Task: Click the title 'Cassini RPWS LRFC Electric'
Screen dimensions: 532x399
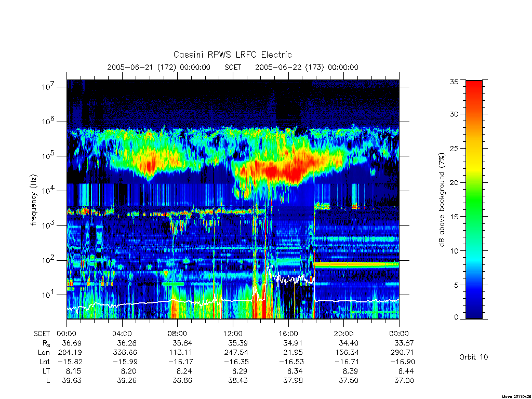Action: pyautogui.click(x=232, y=55)
